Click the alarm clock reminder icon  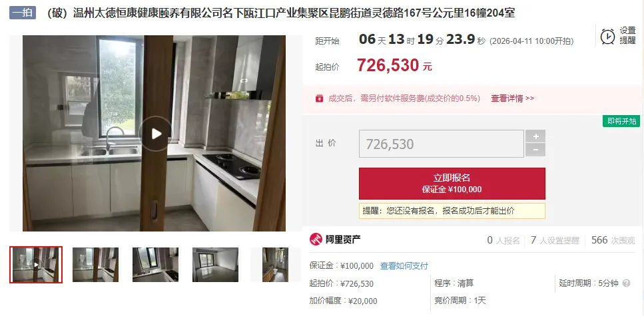click(607, 37)
